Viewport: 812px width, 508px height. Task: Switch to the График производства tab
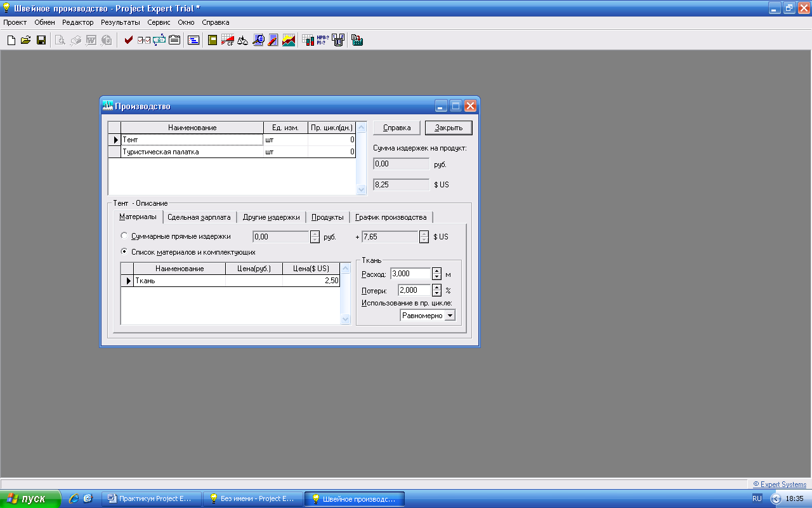[x=391, y=217]
